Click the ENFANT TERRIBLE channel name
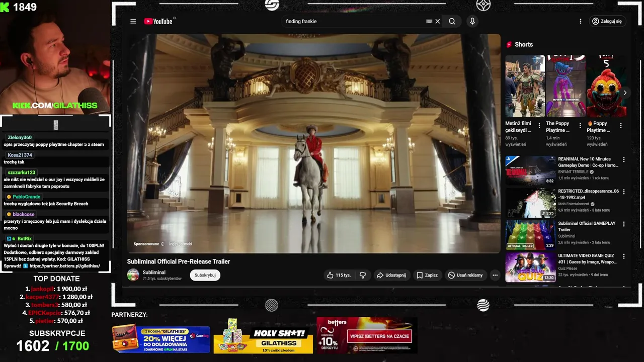644x362 pixels. [573, 172]
